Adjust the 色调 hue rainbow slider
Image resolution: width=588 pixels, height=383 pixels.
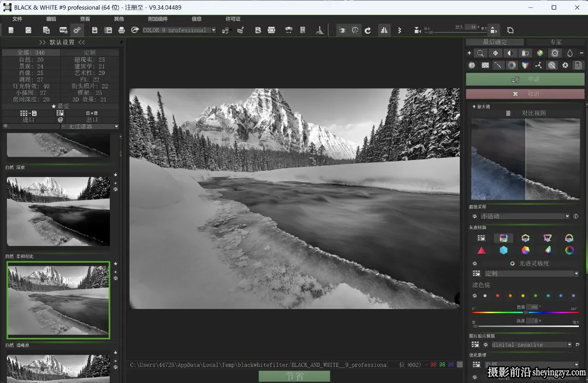click(x=526, y=313)
